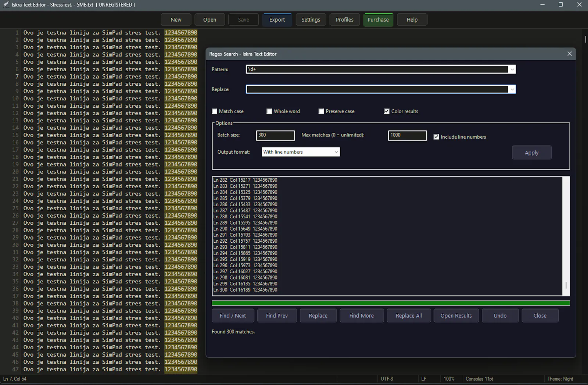
Task: Open the Export menu
Action: click(x=277, y=20)
